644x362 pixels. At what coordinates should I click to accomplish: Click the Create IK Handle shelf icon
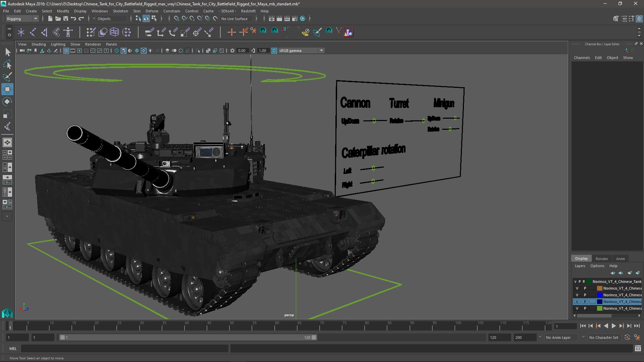click(45, 32)
